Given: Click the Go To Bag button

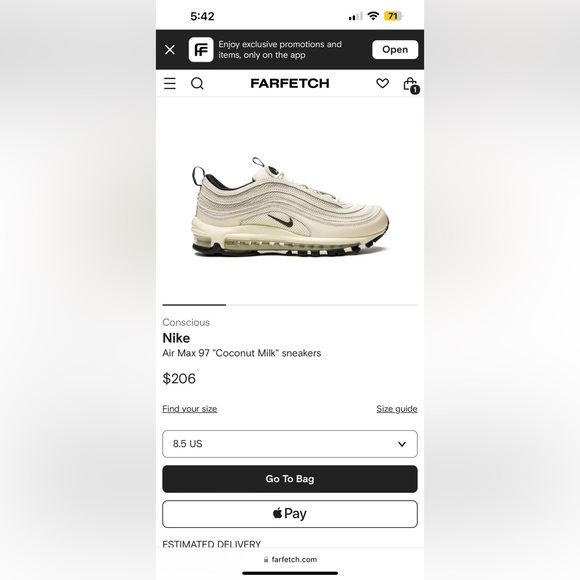Looking at the screenshot, I should click(290, 479).
